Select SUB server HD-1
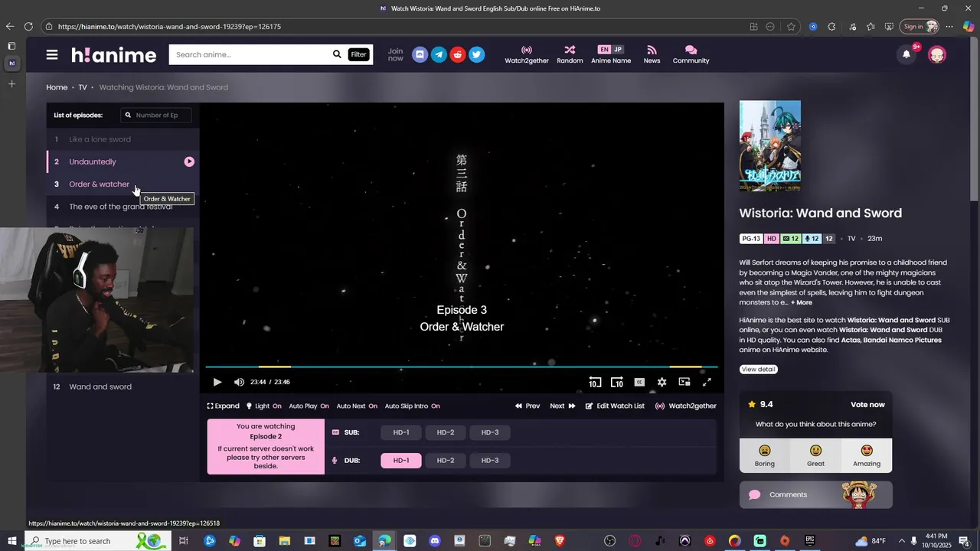The image size is (980, 551). tap(401, 432)
